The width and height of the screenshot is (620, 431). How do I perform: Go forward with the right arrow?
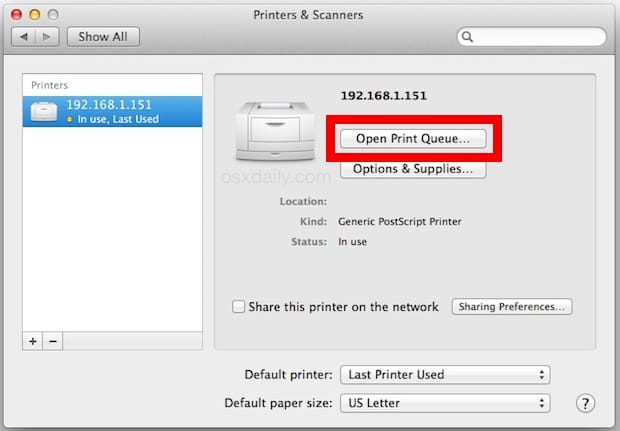point(46,37)
